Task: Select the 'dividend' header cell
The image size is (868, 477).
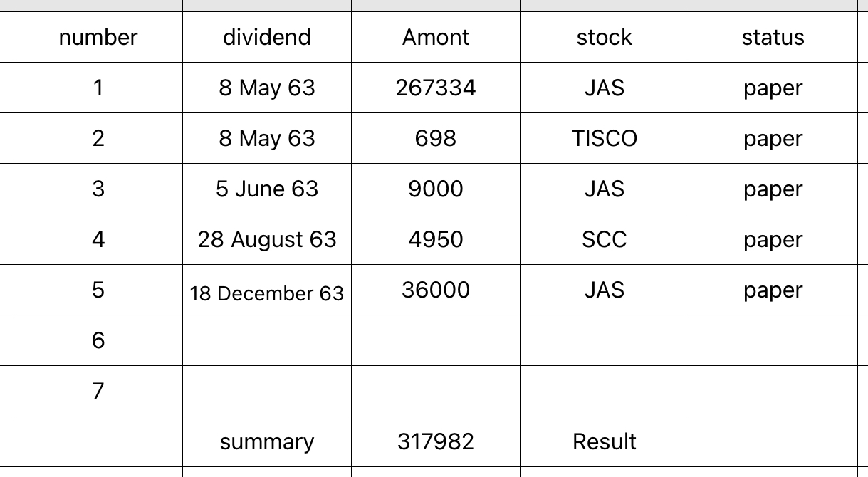Action: [267, 37]
